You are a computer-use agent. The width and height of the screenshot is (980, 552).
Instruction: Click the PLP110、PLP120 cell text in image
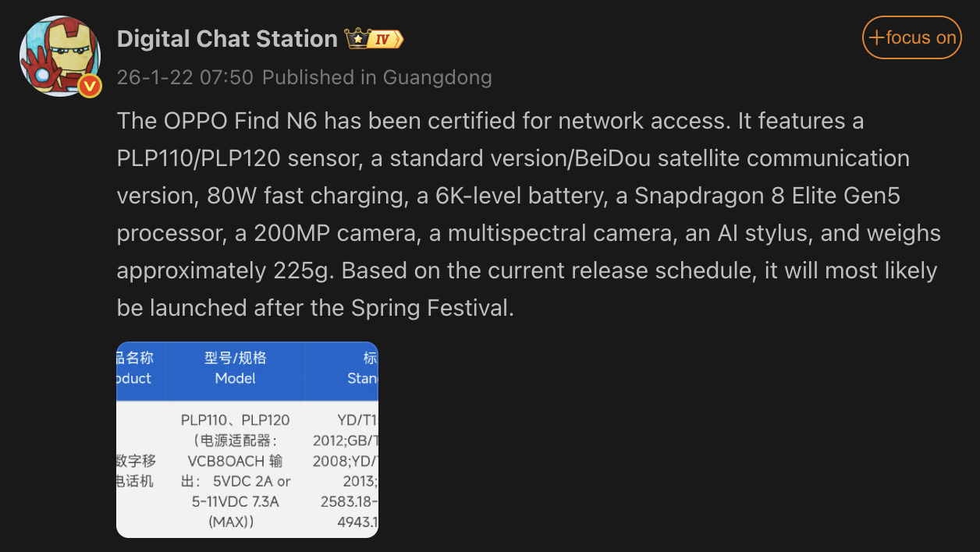235,420
